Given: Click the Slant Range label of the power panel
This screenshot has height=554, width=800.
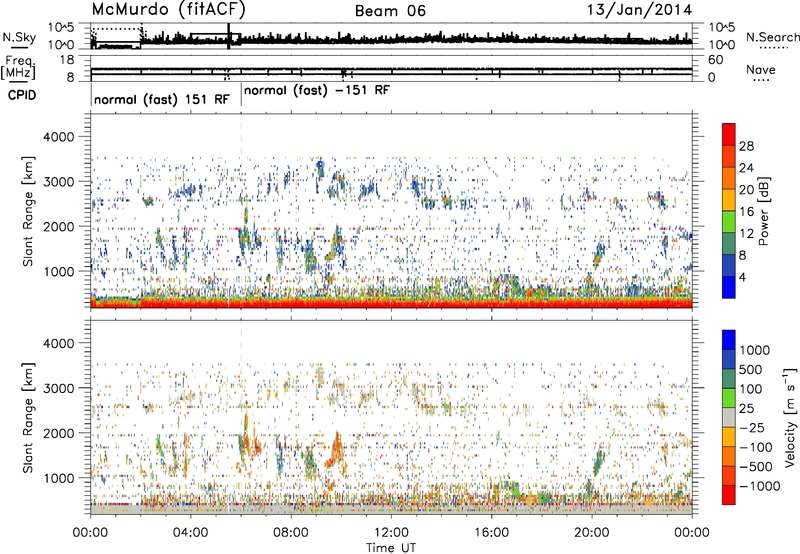Looking at the screenshot, I should click(28, 211).
